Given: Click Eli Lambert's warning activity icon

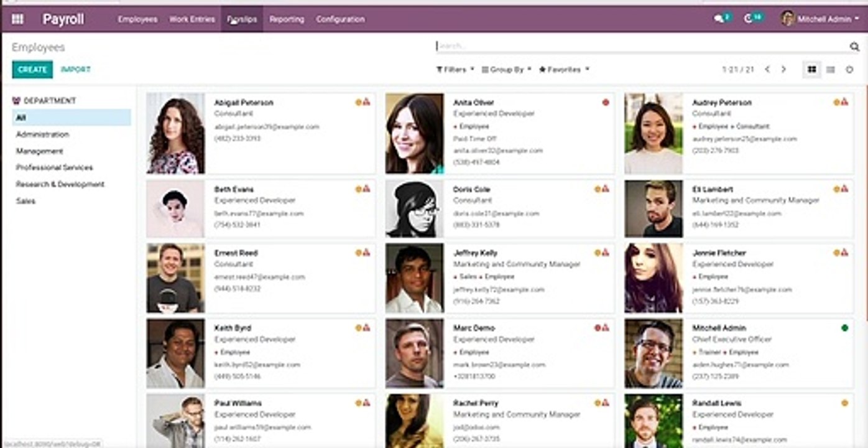Looking at the screenshot, I should [x=844, y=189].
